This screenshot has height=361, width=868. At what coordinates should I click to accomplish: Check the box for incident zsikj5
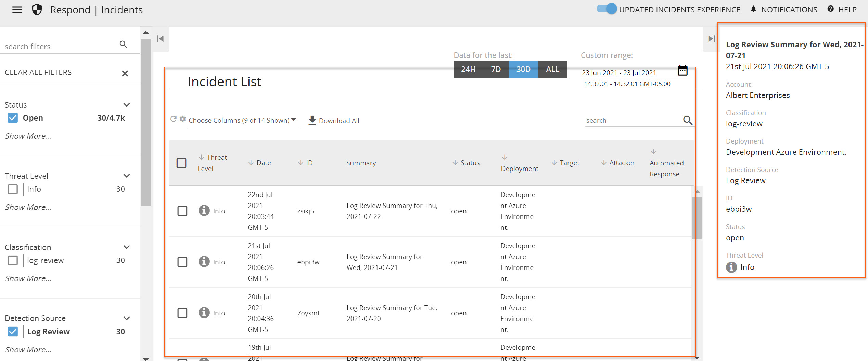182,211
